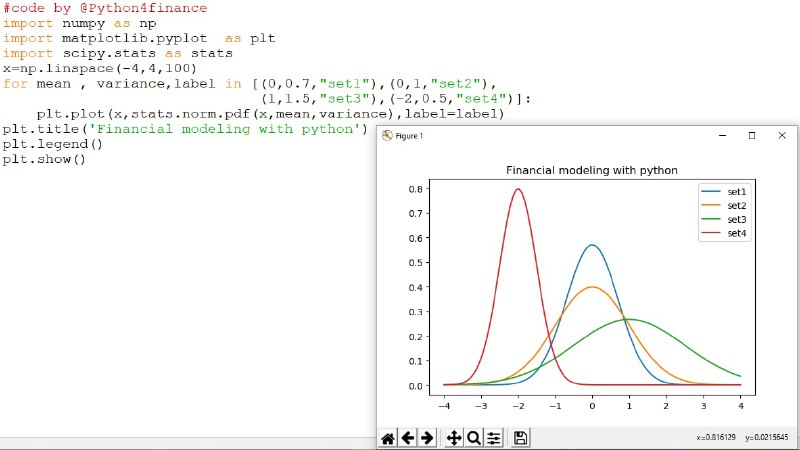Click the plot title 'Financial modeling with python'
Screen dimensions: 800x450
tap(592, 170)
